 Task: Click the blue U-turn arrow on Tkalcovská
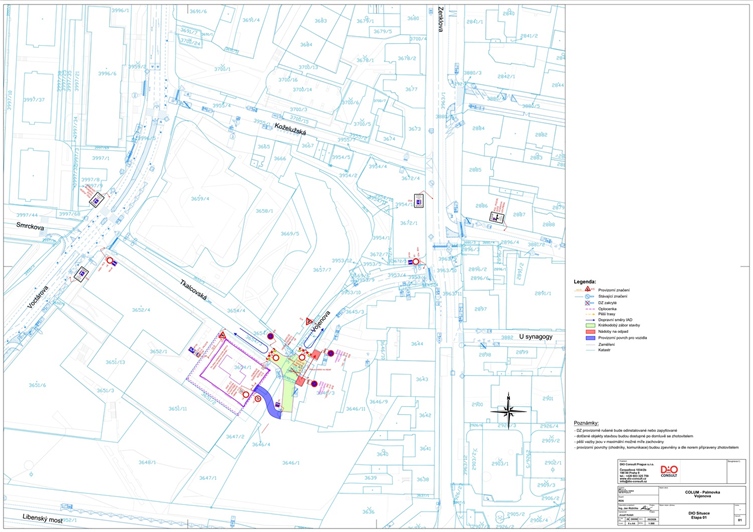[x=251, y=340]
